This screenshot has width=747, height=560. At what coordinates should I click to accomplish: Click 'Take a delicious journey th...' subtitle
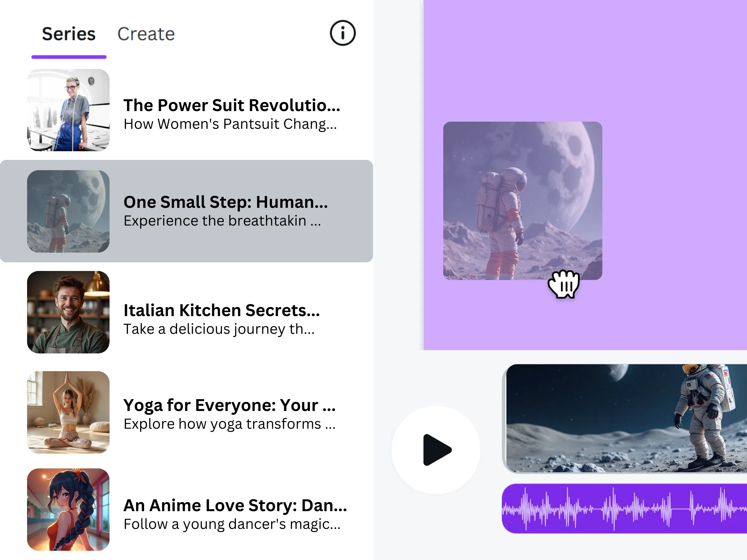point(219,329)
